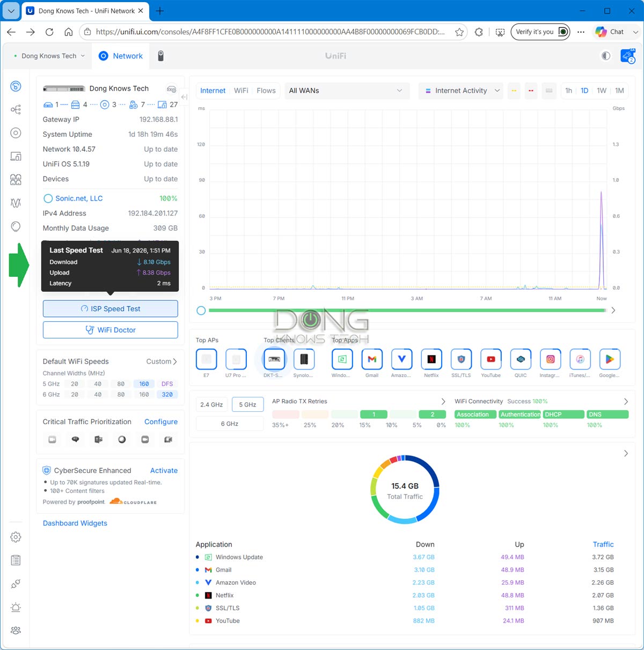Advance the timeline with right chevron
This screenshot has width=644, height=650.
[x=613, y=310]
